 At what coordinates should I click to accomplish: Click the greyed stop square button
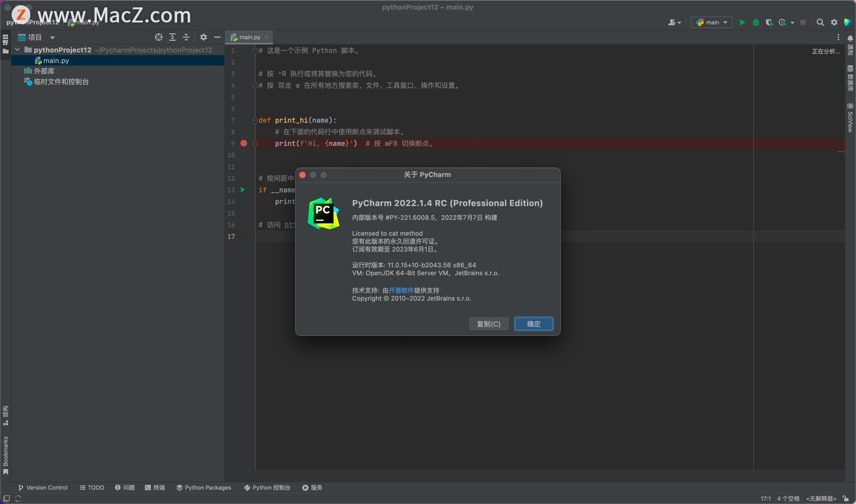pos(803,22)
